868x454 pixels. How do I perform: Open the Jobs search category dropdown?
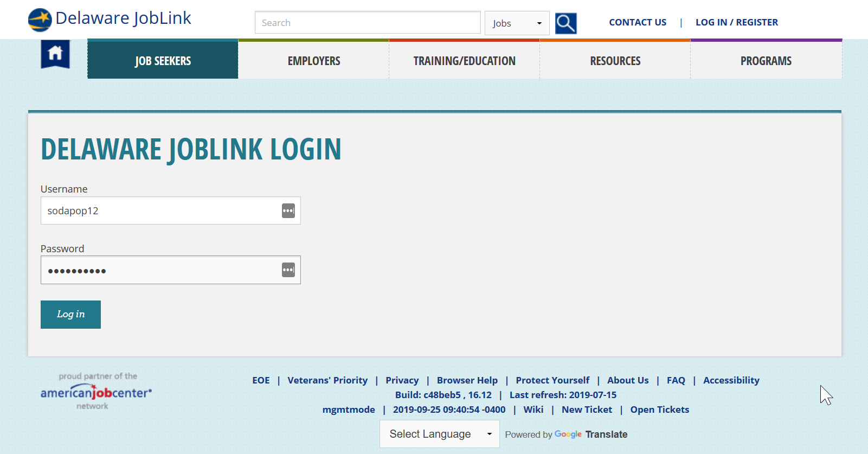(517, 23)
